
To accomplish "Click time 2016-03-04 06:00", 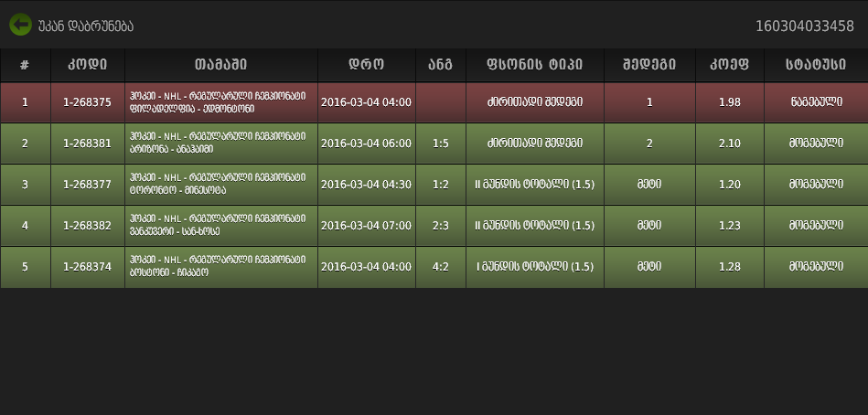I will 367,144.
